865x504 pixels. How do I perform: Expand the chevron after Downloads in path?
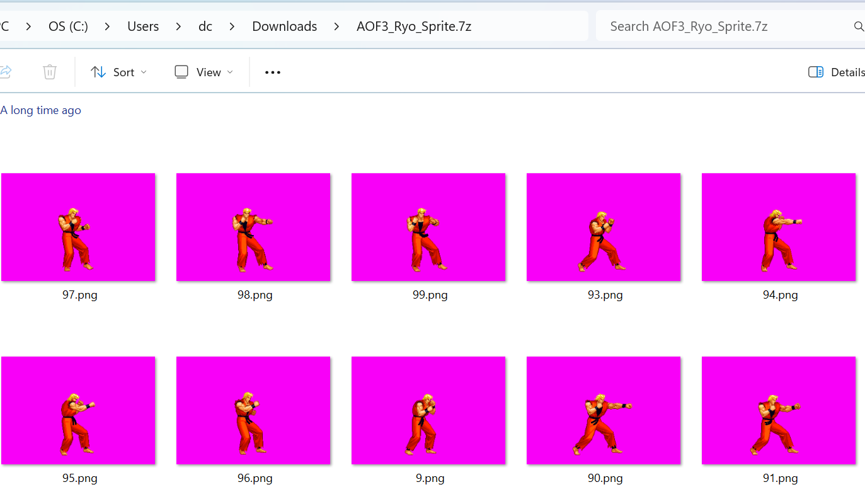(336, 26)
